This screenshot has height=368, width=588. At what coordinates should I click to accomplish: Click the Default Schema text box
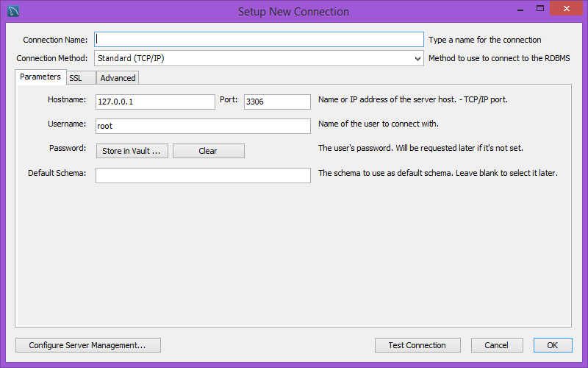203,175
